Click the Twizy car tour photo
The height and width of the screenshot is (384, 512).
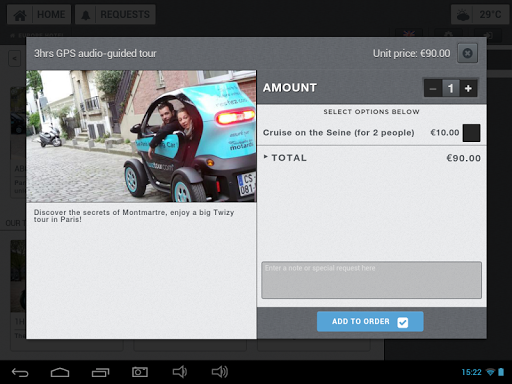141,136
